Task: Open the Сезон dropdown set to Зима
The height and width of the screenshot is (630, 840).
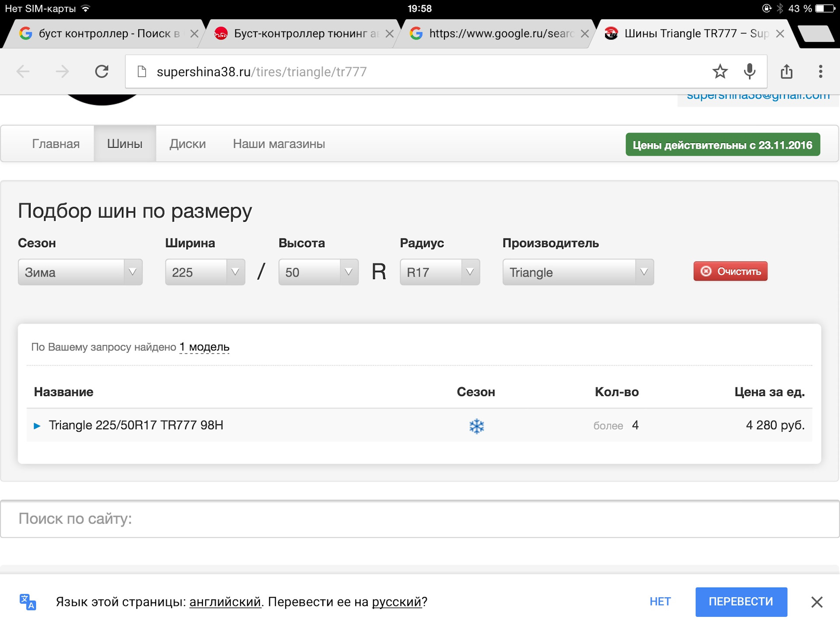Action: pos(80,272)
